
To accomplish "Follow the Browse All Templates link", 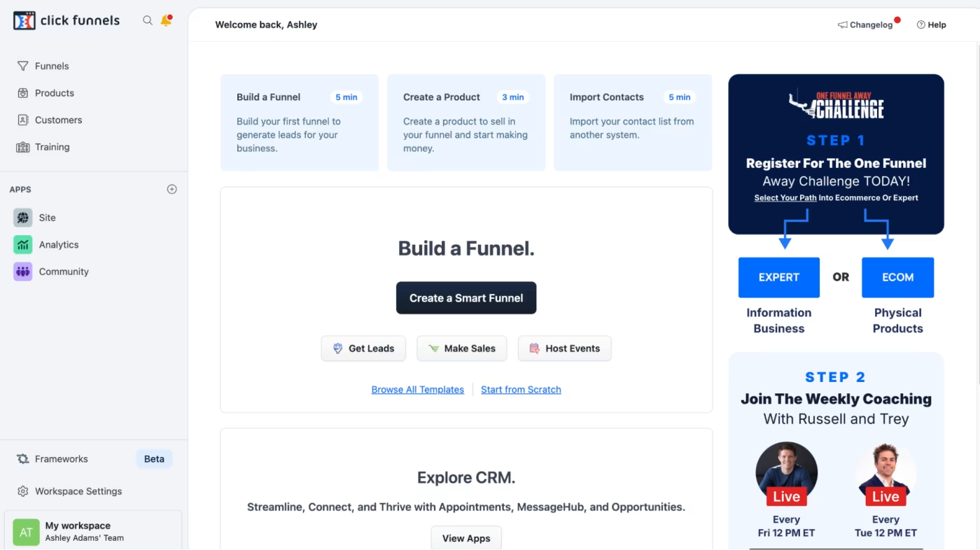I will 418,390.
